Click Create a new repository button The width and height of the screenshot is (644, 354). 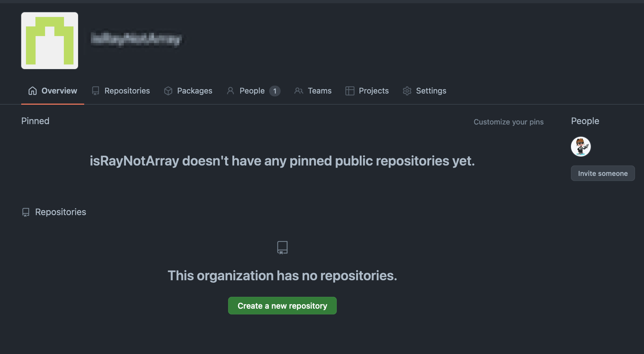tap(282, 306)
